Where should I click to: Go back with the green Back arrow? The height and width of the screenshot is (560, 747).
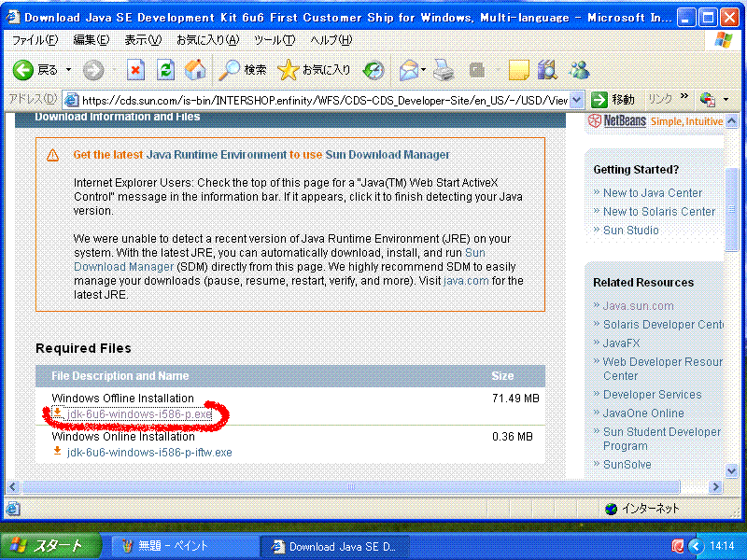22,71
